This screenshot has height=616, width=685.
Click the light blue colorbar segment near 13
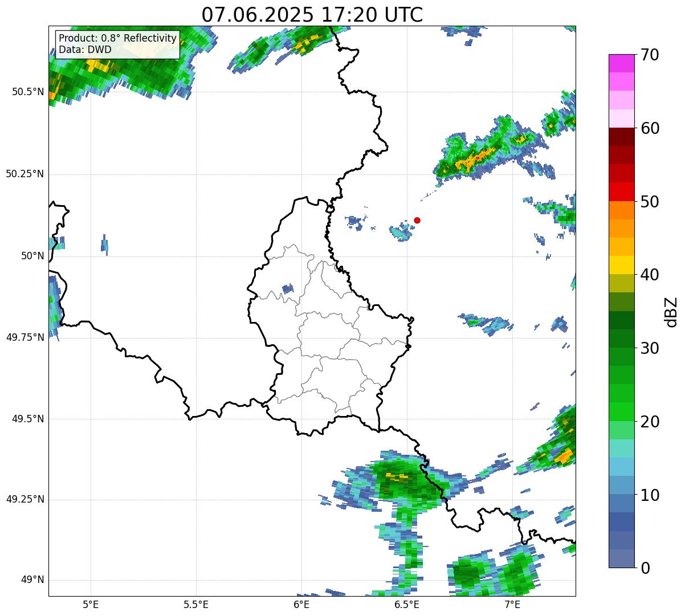(x=621, y=467)
